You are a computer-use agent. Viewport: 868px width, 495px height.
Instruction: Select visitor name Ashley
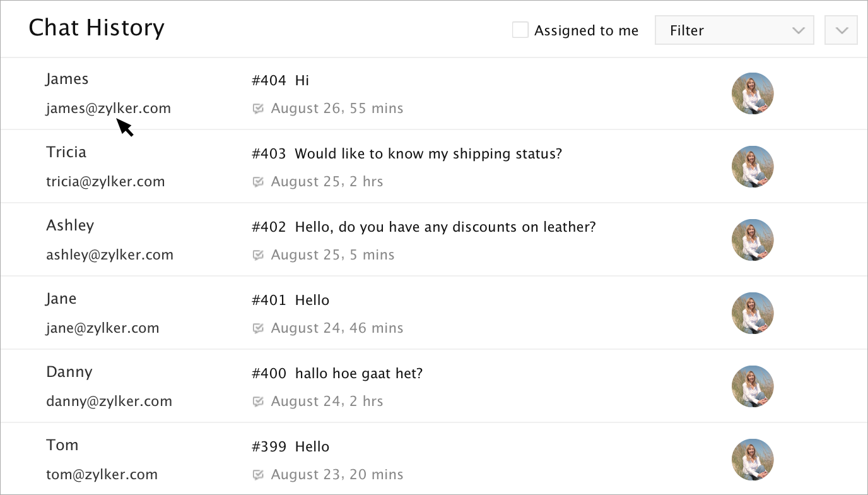(70, 225)
